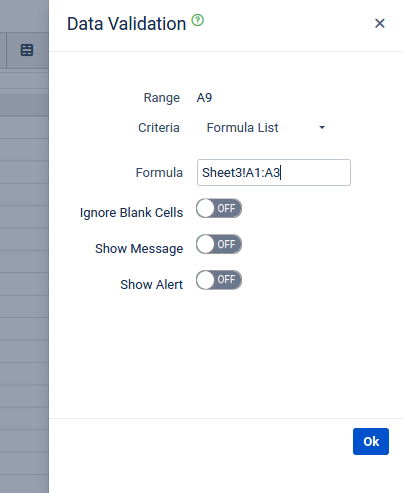This screenshot has height=493, width=403.
Task: Click the Show Alert label
Action: click(x=152, y=284)
